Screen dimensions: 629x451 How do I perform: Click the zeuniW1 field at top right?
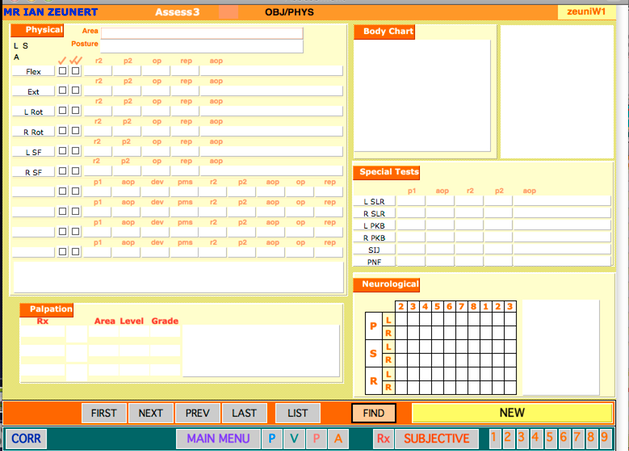click(x=586, y=12)
